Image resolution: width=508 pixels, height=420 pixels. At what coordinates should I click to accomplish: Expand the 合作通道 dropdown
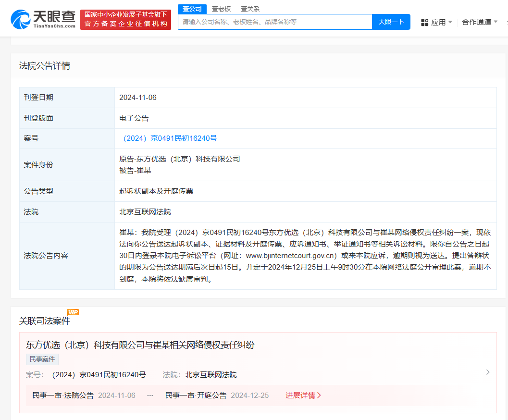(480, 22)
